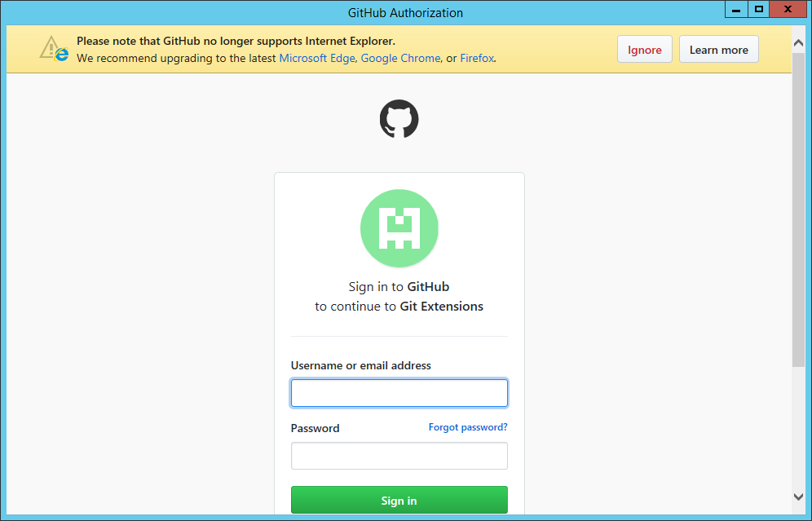Click inside the Username or email address field
The width and height of the screenshot is (812, 521).
399,392
